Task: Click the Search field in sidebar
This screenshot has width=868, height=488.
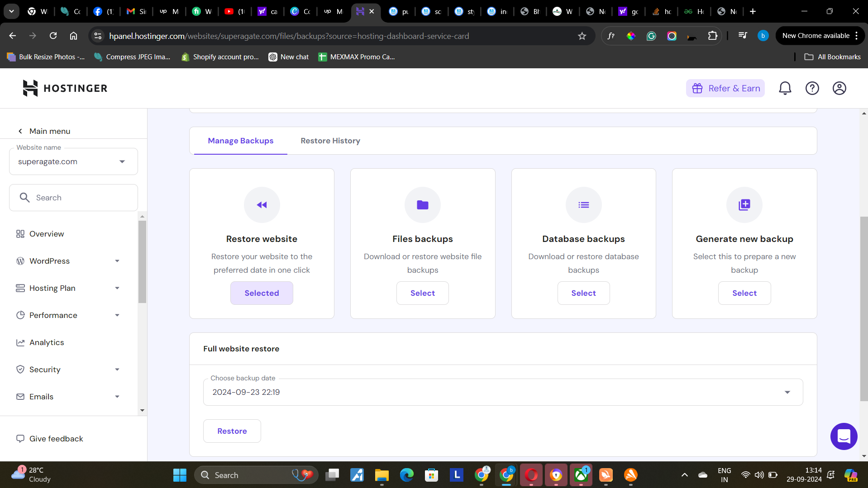Action: tap(73, 197)
